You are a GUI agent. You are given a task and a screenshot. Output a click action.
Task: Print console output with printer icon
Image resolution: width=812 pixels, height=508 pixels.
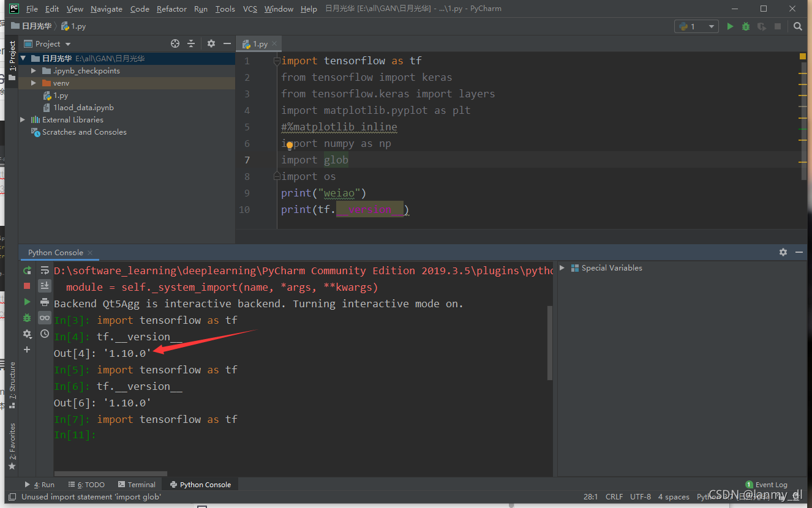(x=45, y=302)
